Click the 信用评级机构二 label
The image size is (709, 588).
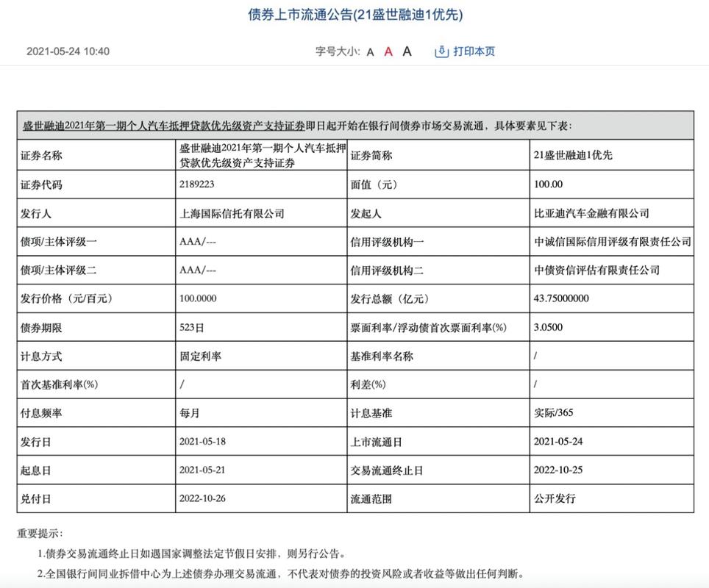tap(387, 270)
